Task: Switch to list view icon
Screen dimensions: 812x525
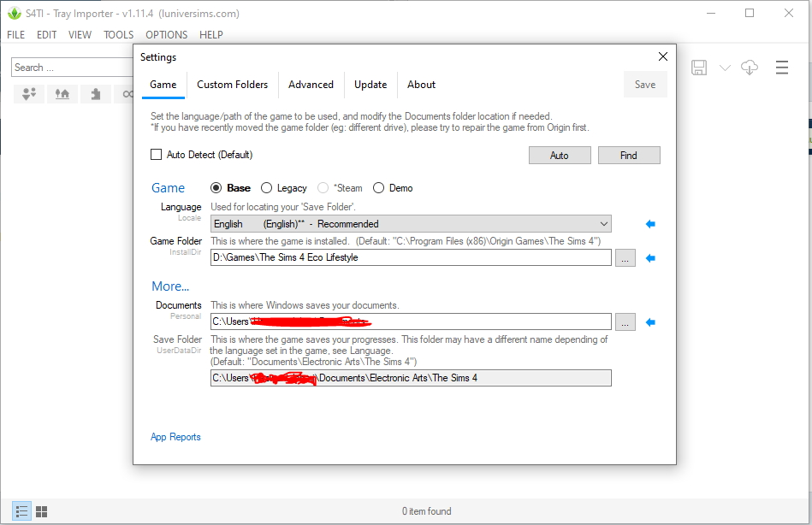Action: [x=21, y=511]
